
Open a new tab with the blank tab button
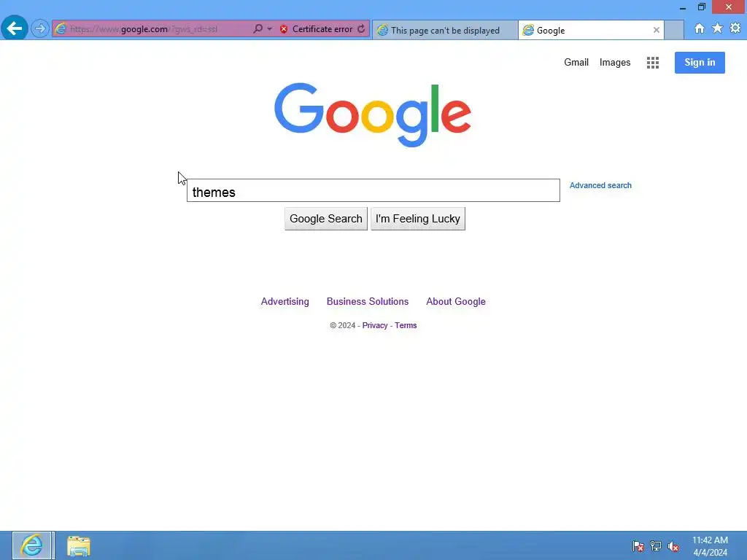[x=673, y=30]
